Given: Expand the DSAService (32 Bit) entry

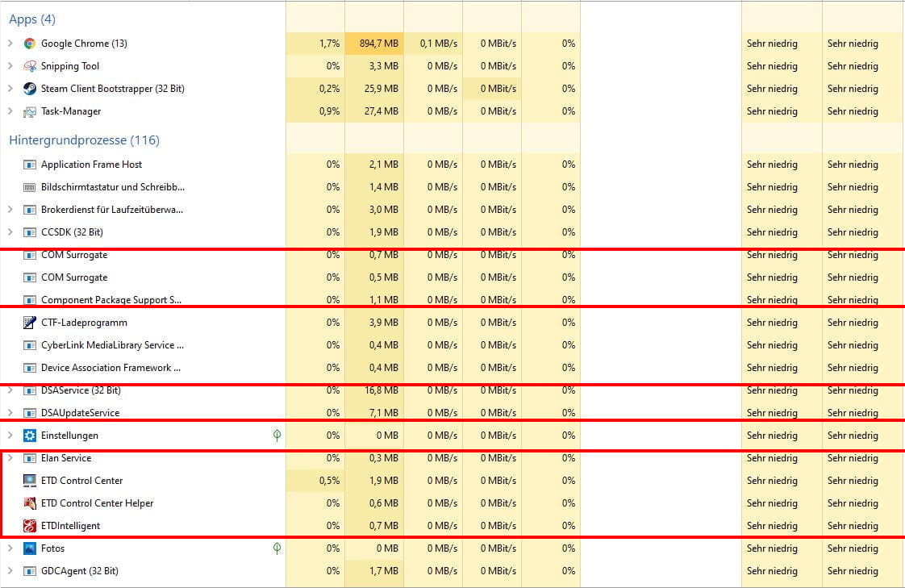Looking at the screenshot, I should 10,390.
